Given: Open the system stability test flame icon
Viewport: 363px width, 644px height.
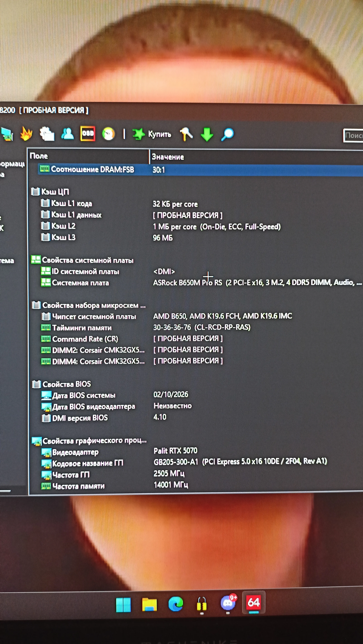Looking at the screenshot, I should click(26, 134).
